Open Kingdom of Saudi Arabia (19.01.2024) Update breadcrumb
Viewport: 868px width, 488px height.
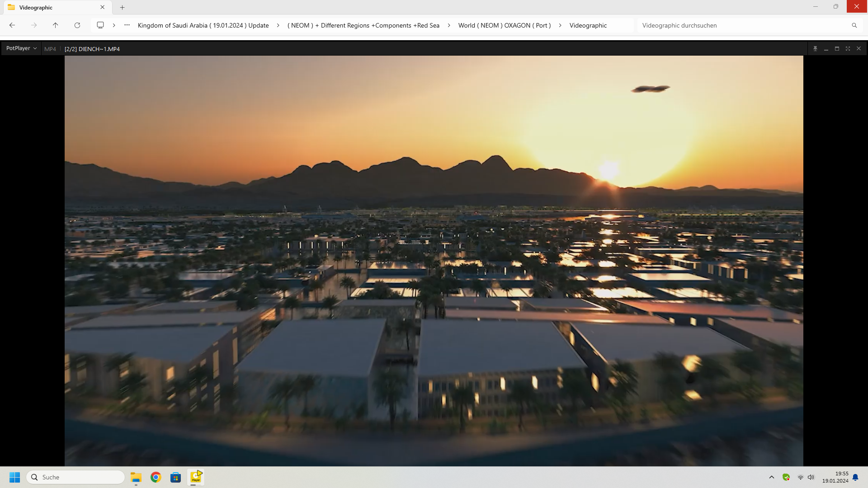pyautogui.click(x=203, y=25)
